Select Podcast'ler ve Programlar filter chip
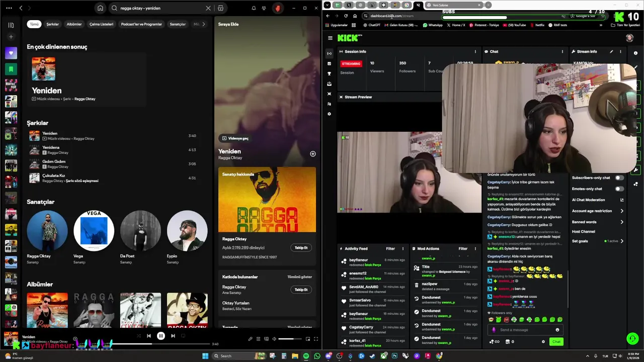Image resolution: width=644 pixels, height=362 pixels. click(x=141, y=24)
